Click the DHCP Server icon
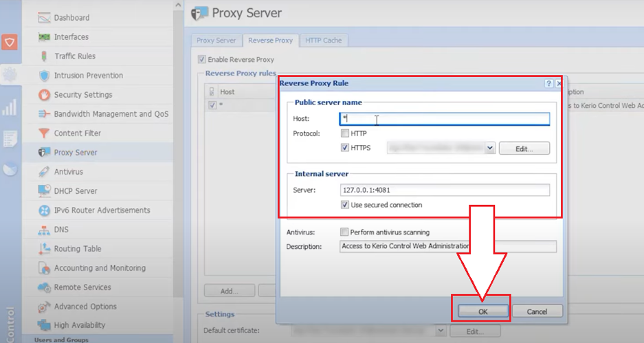The height and width of the screenshot is (343, 644). click(44, 190)
